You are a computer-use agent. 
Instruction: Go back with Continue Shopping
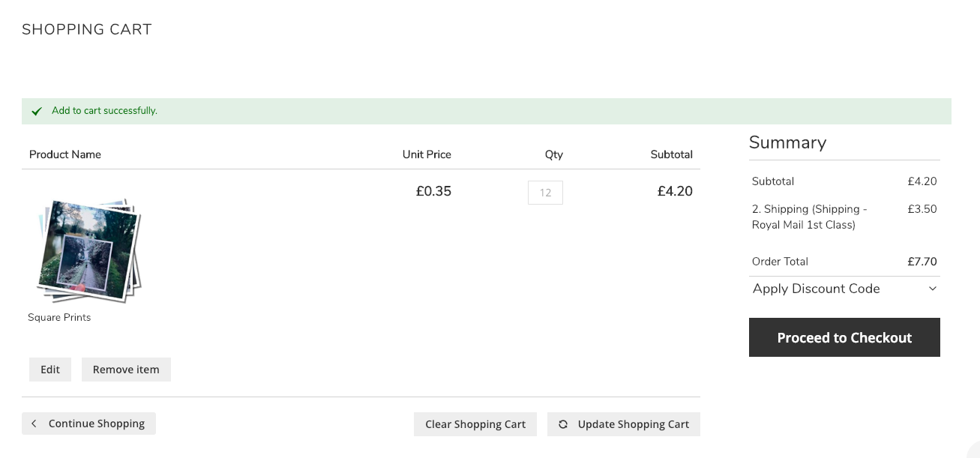(88, 424)
